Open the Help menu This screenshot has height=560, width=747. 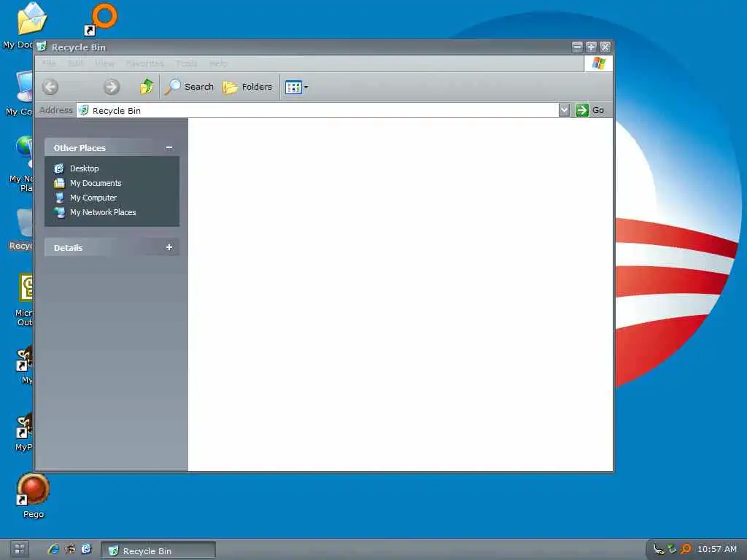point(218,63)
